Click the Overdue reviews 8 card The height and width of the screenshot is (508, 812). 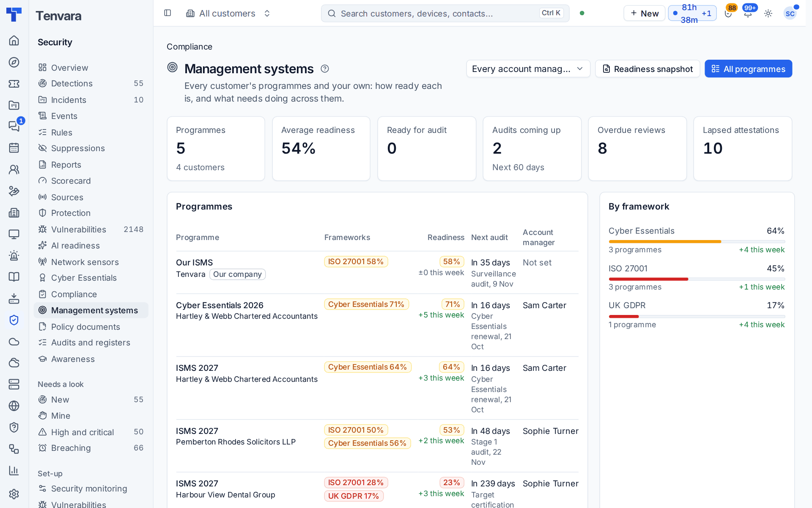click(637, 149)
